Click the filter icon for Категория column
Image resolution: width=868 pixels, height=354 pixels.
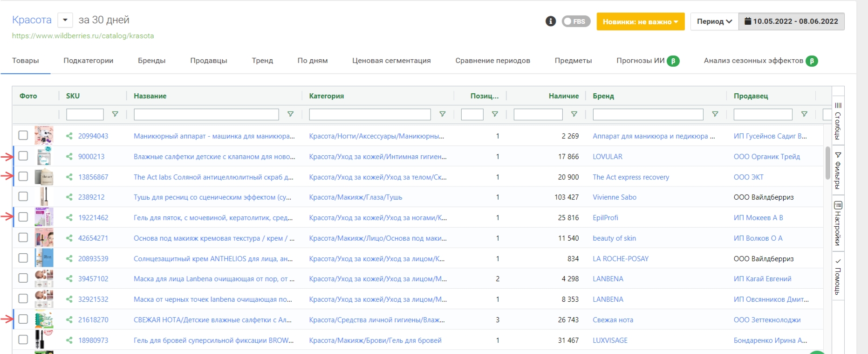(x=442, y=114)
